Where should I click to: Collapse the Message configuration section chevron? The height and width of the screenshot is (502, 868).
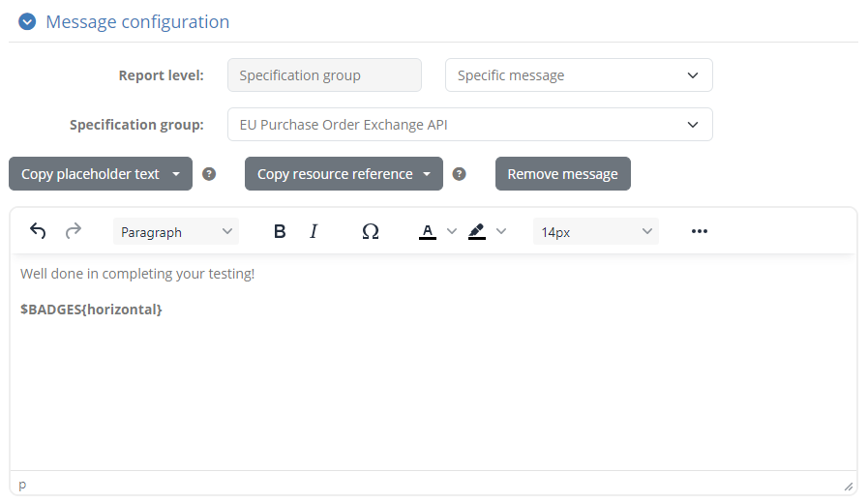[x=27, y=21]
